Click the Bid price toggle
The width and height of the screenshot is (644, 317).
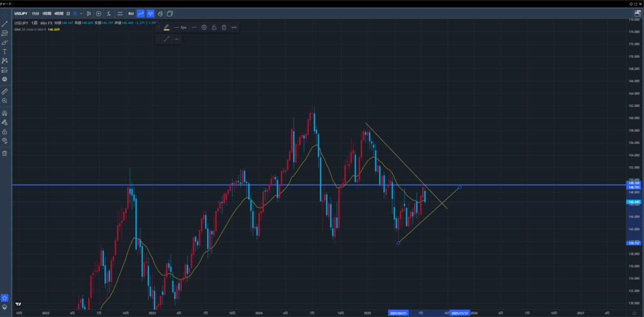pyautogui.click(x=131, y=14)
